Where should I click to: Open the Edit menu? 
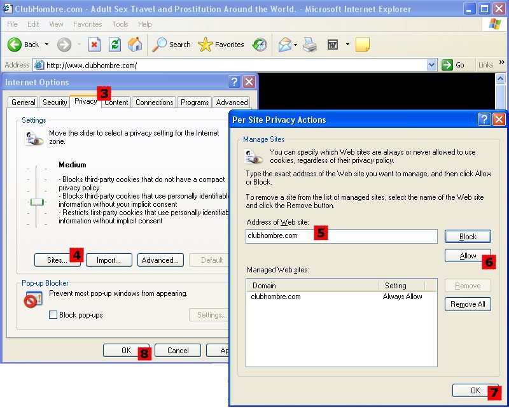click(x=33, y=24)
